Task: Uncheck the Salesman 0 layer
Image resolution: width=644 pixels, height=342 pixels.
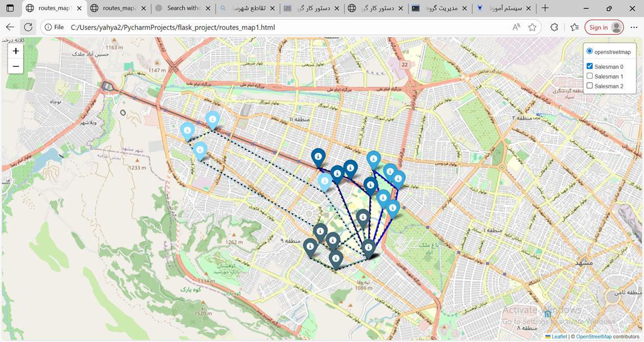Action: 589,66
